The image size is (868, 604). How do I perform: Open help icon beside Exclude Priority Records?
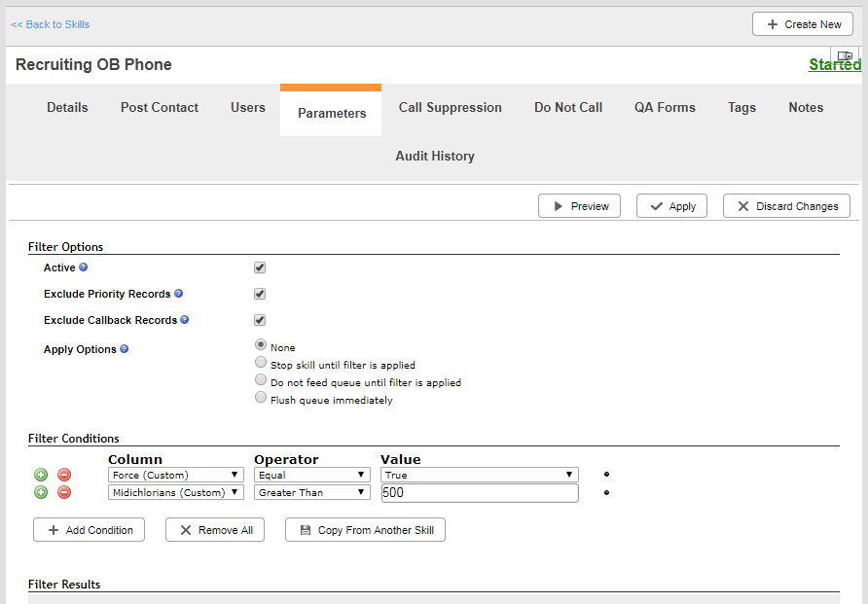click(178, 293)
